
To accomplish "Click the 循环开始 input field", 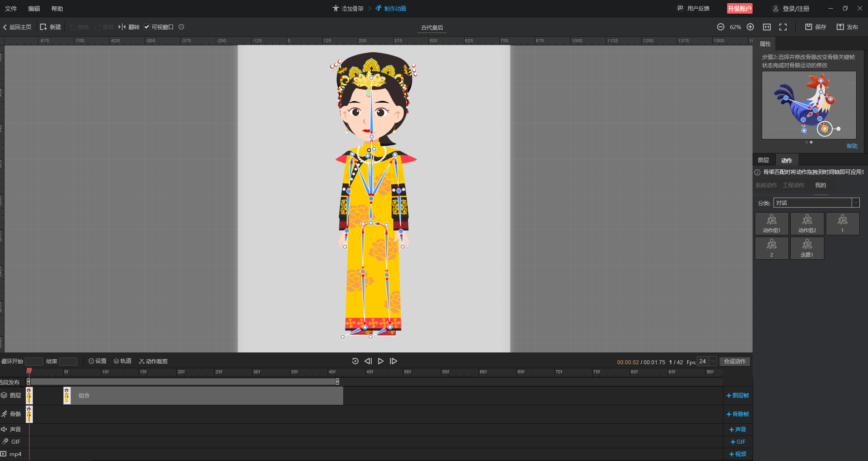I will click(34, 362).
